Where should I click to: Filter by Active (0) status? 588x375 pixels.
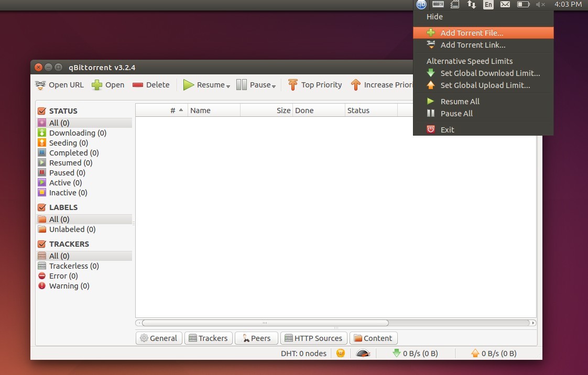(84, 182)
